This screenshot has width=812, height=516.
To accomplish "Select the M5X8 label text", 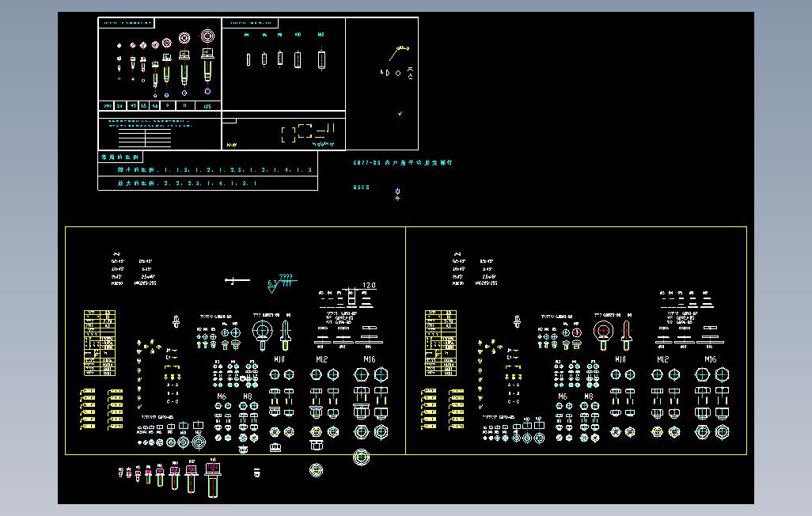I will (x=362, y=187).
